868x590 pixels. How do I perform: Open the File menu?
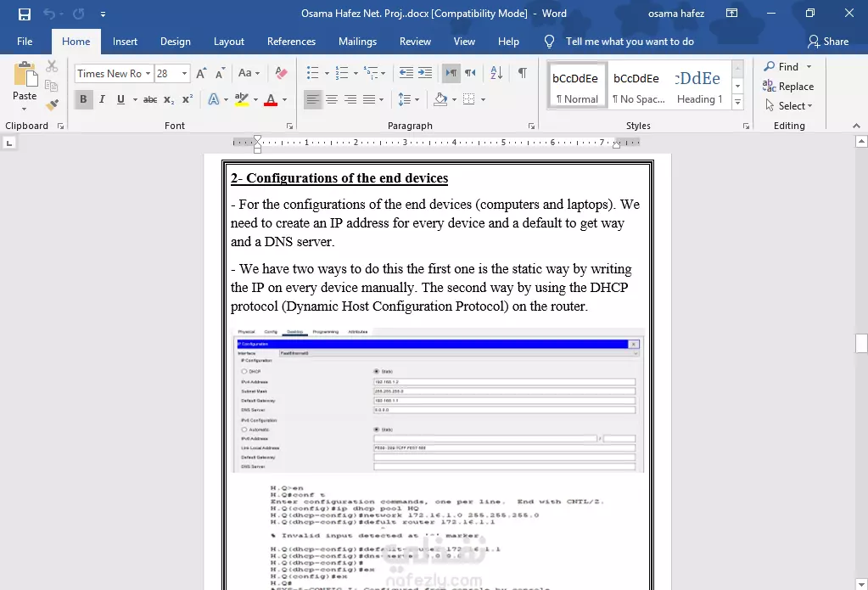pyautogui.click(x=25, y=42)
